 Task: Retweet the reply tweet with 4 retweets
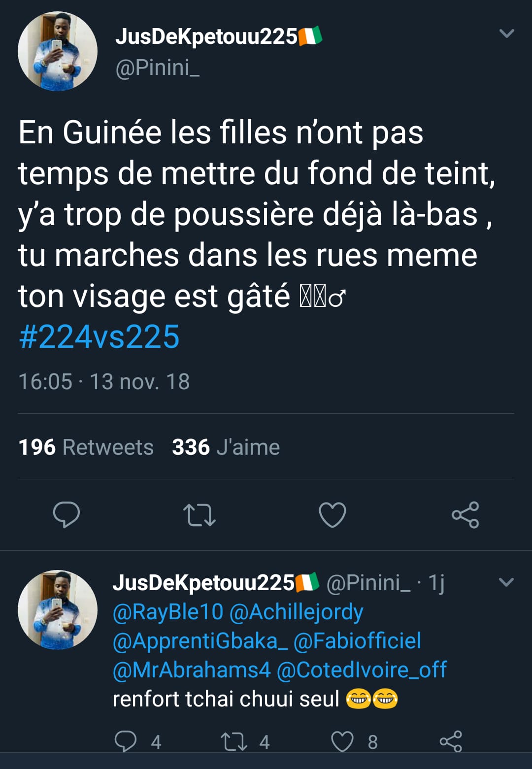click(x=234, y=741)
